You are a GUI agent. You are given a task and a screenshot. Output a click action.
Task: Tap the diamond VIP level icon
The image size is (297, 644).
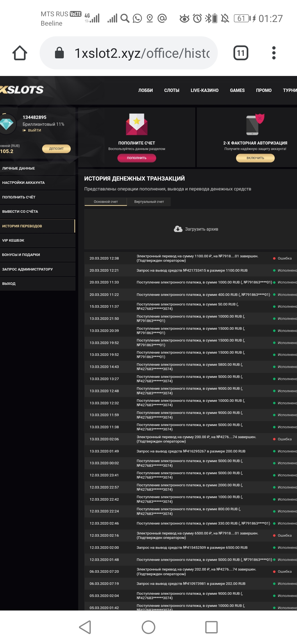[7, 124]
